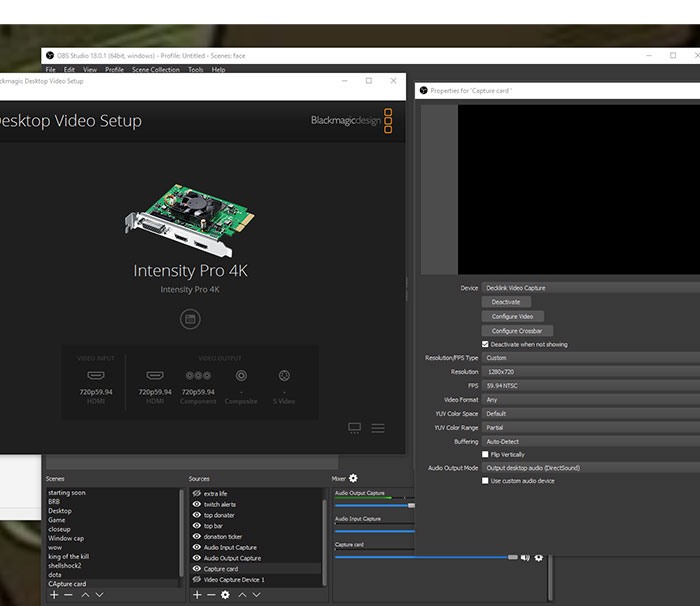Add a new source with the plus icon

click(x=197, y=595)
